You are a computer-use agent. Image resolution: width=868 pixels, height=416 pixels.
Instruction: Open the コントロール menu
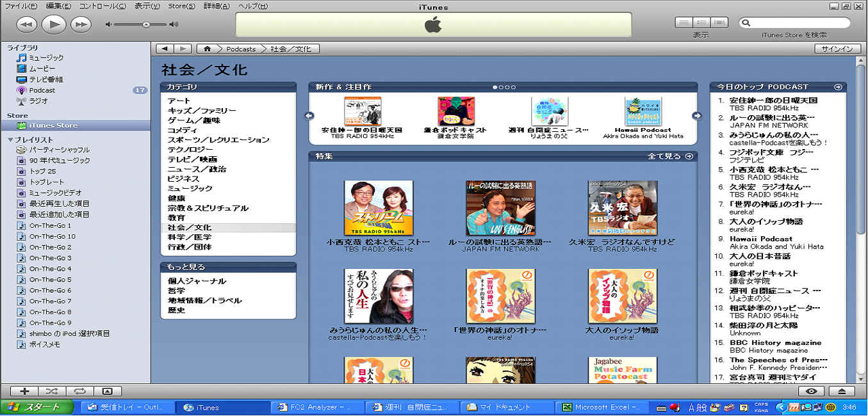[x=102, y=6]
